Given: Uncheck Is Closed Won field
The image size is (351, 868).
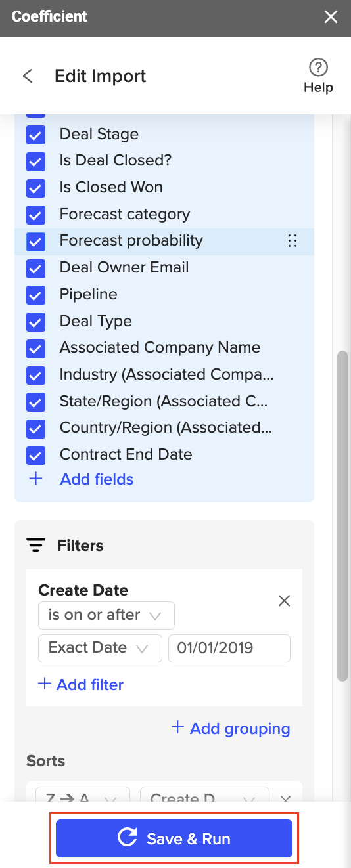Looking at the screenshot, I should [35, 188].
